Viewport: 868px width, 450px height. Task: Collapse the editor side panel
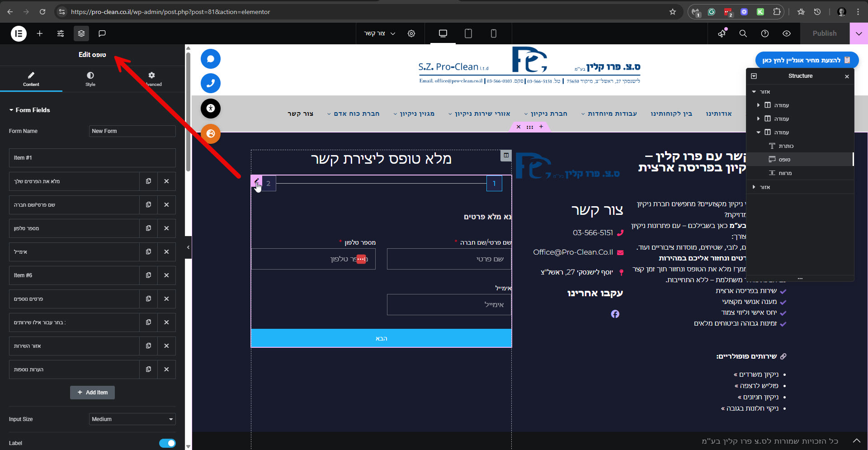(x=188, y=247)
